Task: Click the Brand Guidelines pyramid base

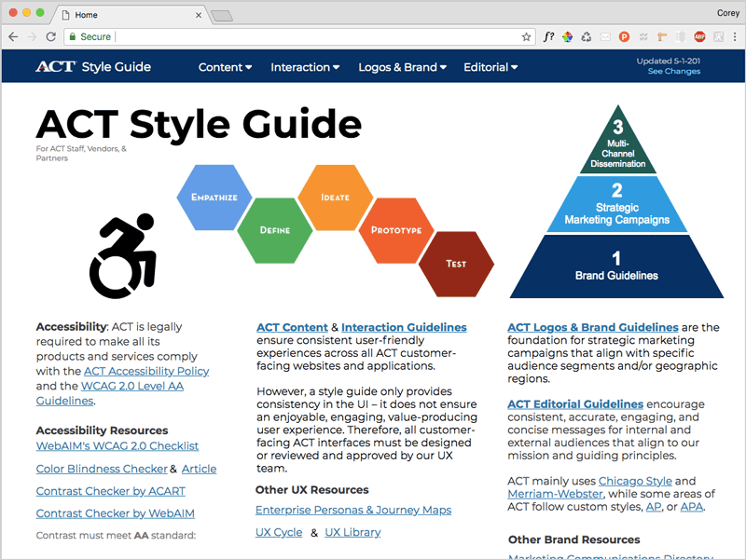Action: (x=616, y=266)
